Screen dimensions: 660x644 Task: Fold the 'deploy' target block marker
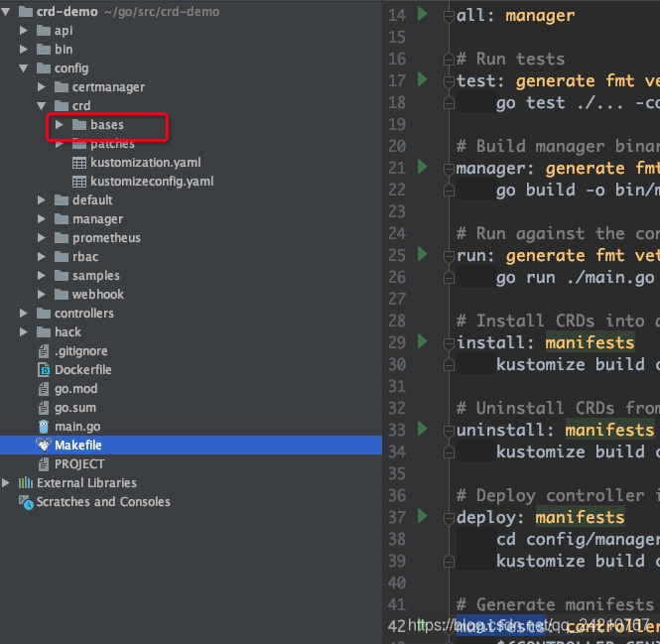449,519
